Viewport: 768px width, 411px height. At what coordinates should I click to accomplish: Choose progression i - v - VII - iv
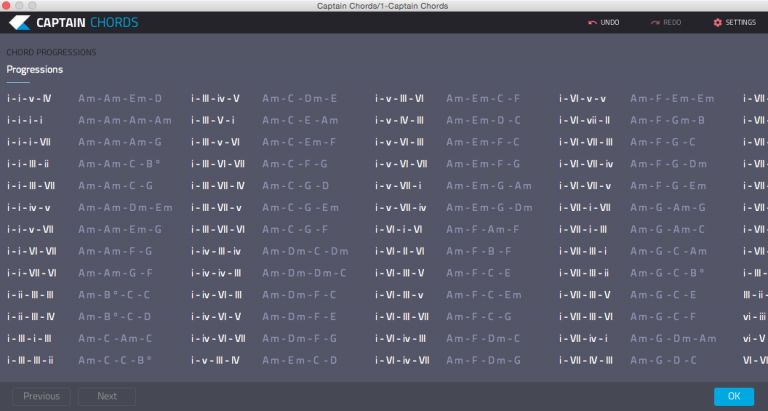[401, 208]
